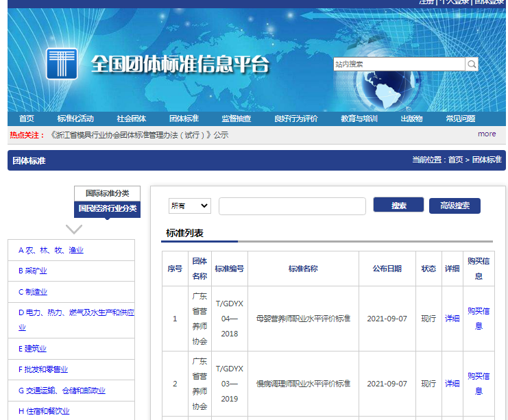The width and height of the screenshot is (508, 420).
Task: Open 详细 for 母婴营养师职业水平评价标准
Action: click(x=452, y=319)
